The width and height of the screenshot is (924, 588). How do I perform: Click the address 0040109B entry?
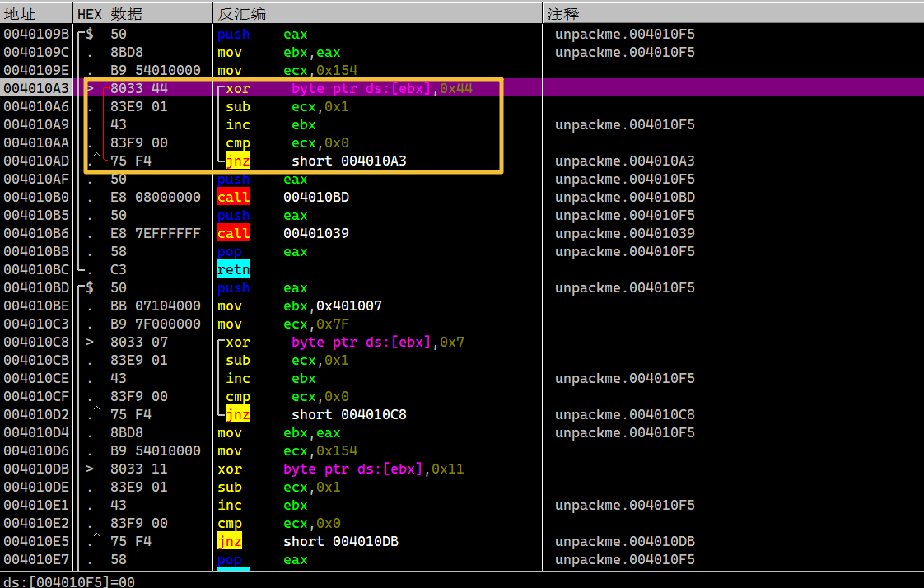point(35,35)
